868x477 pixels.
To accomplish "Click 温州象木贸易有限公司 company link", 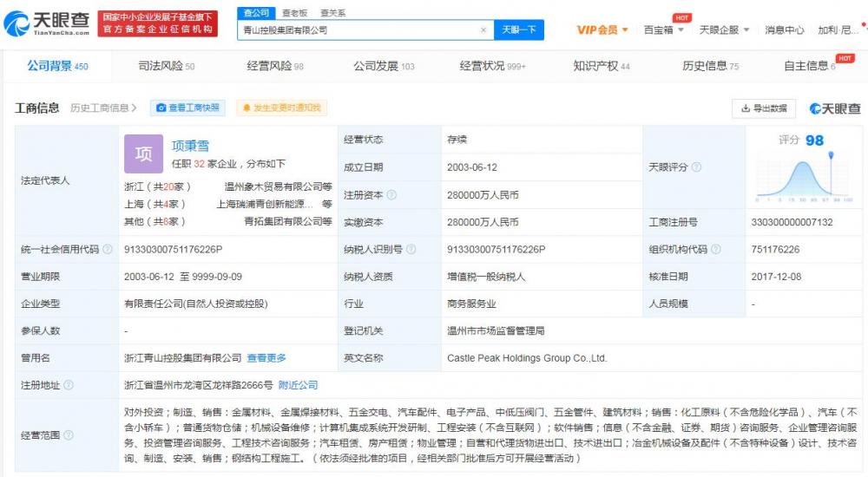I will (273, 187).
